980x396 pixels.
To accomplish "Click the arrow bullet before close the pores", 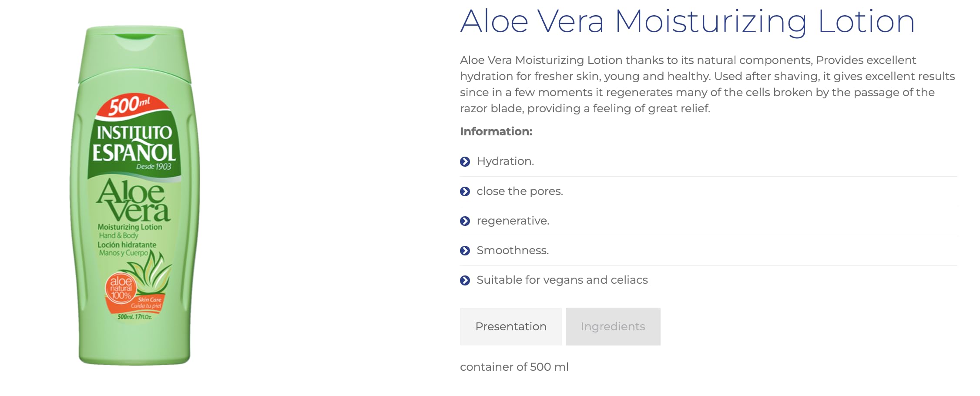I will tap(465, 191).
